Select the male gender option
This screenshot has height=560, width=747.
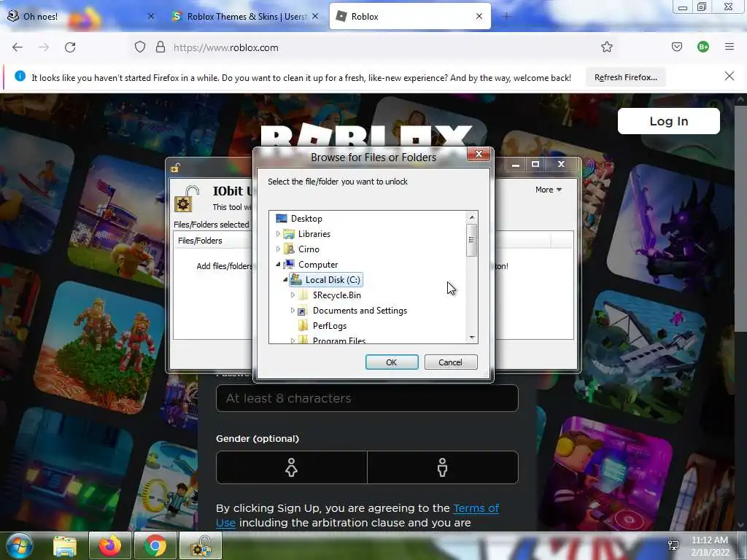point(443,467)
